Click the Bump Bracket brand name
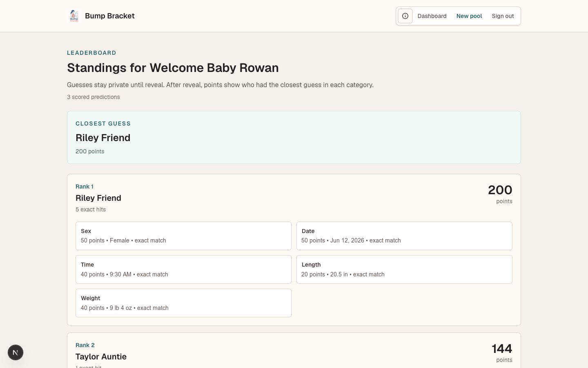Image resolution: width=588 pixels, height=368 pixels. 110,16
